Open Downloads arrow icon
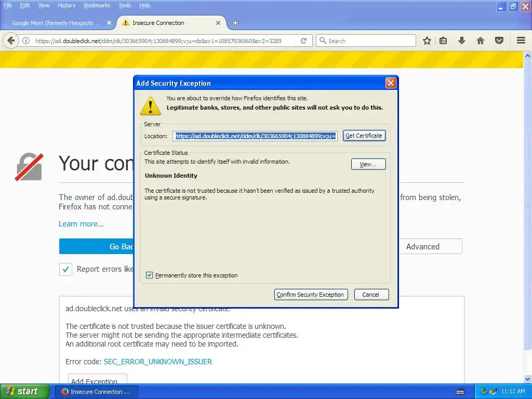The image size is (532, 399). pos(461,41)
